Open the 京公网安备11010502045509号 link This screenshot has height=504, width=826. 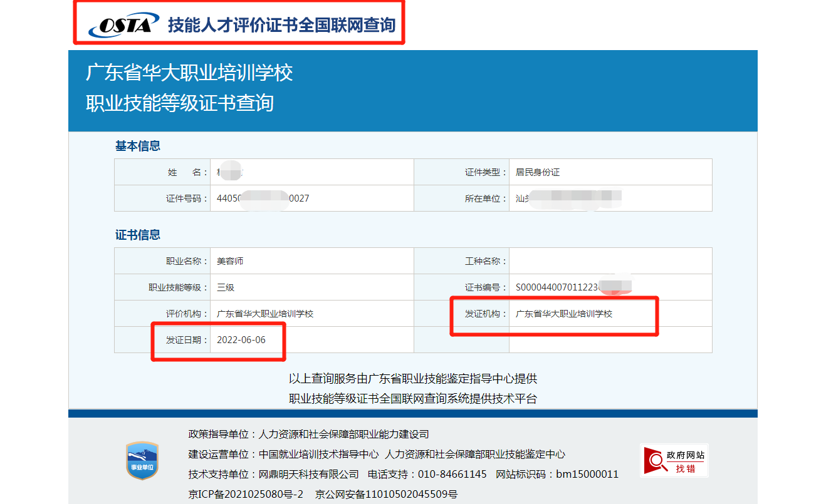386,494
